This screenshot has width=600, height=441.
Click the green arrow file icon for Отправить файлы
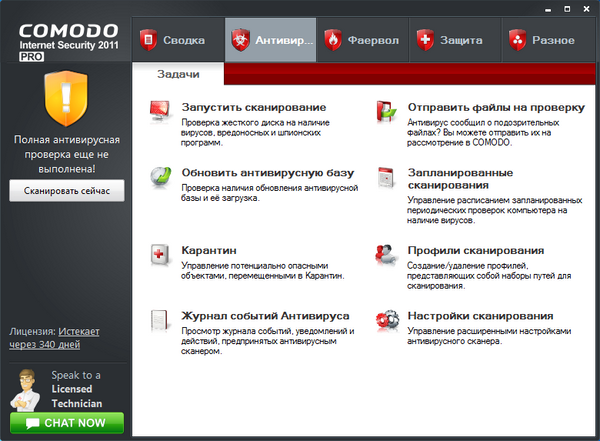click(386, 111)
